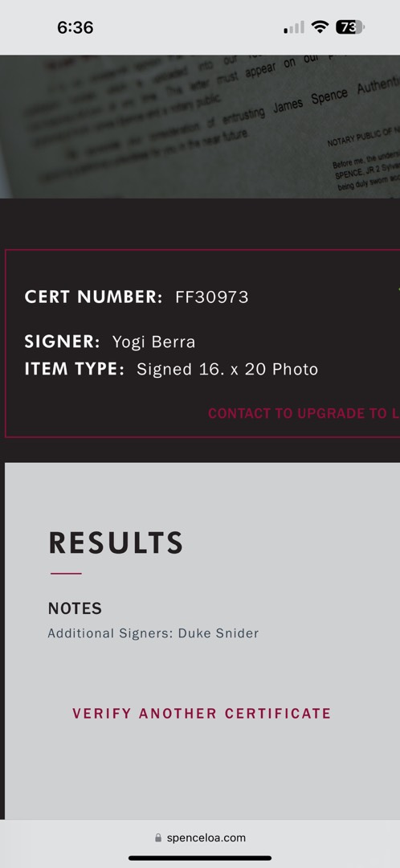Tap the 6:36 clock in status bar
The image size is (400, 868).
click(76, 27)
